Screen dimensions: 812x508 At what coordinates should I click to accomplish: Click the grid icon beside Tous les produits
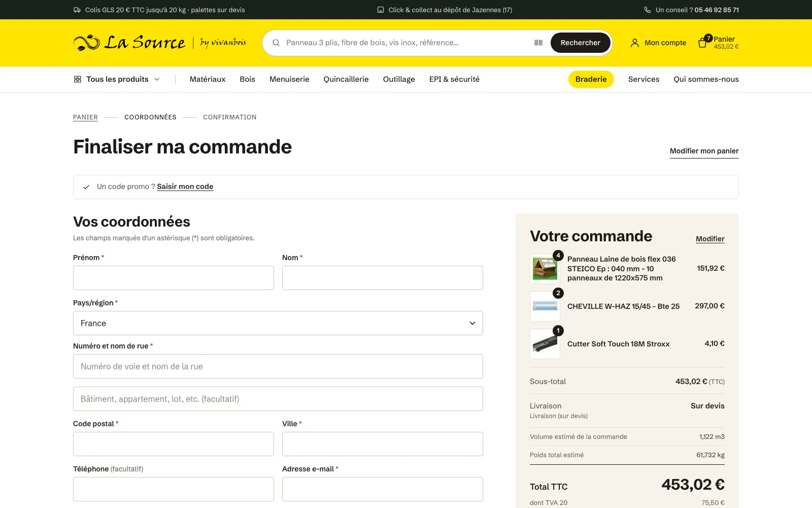coord(78,79)
